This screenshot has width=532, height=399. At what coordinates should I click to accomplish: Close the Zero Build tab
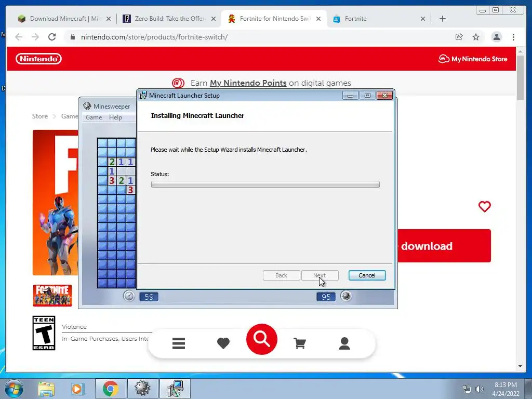214,19
